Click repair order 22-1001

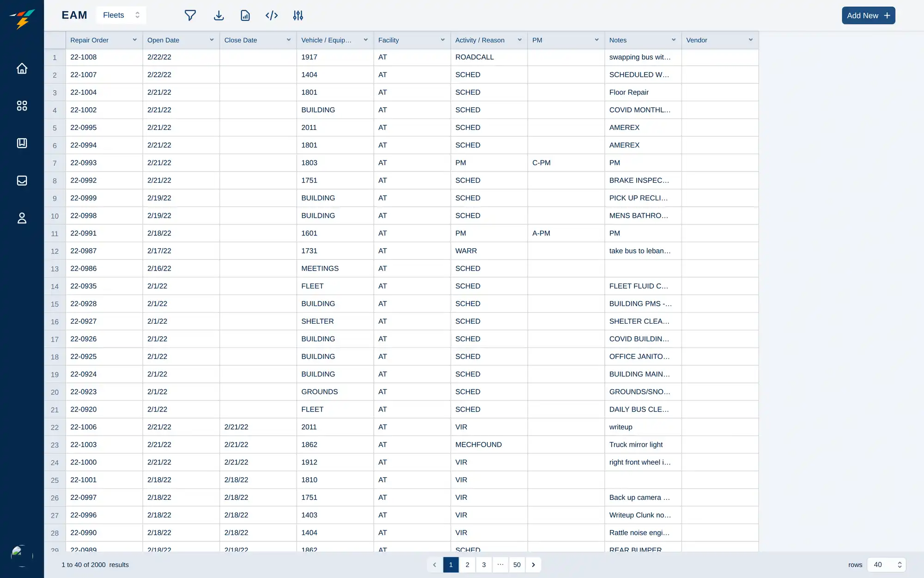[104, 480]
